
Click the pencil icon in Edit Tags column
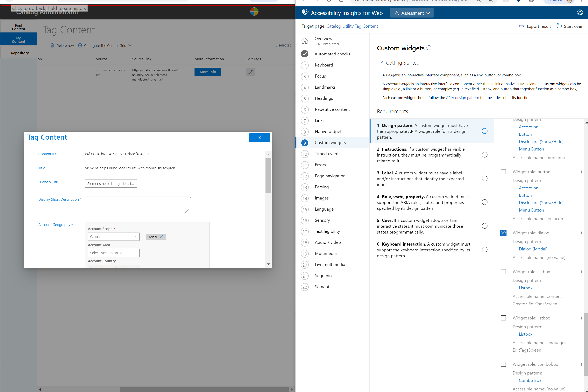pyautogui.click(x=250, y=72)
